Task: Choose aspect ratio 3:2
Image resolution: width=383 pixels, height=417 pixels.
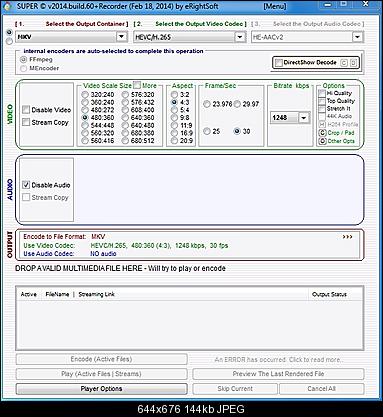Action: (x=174, y=95)
